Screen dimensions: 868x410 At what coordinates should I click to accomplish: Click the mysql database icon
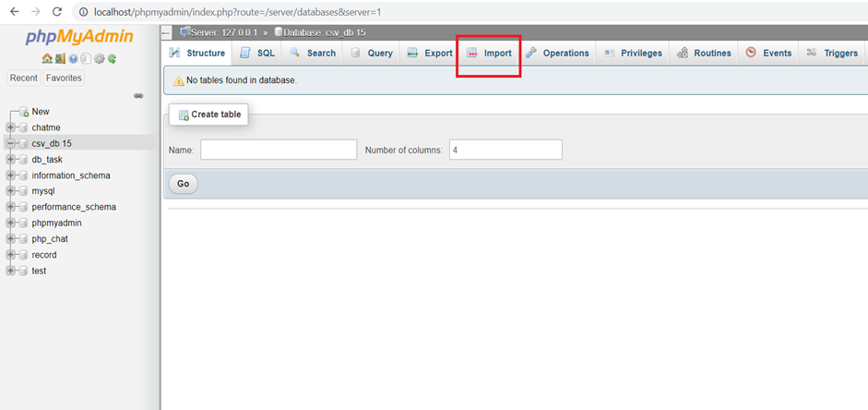23,191
